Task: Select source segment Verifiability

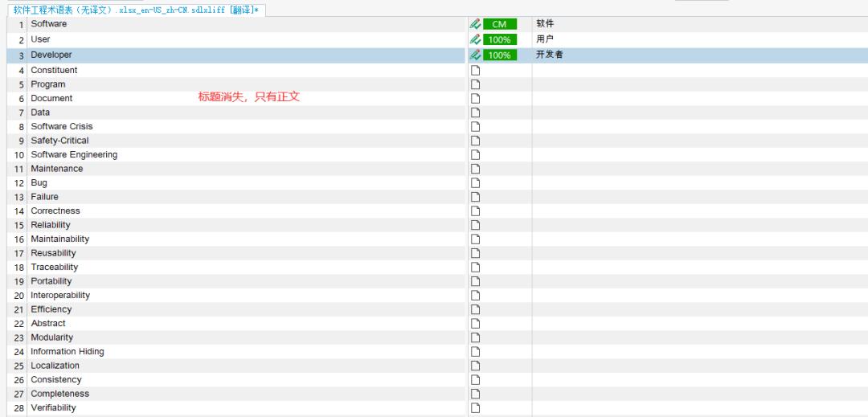Action: [53, 407]
